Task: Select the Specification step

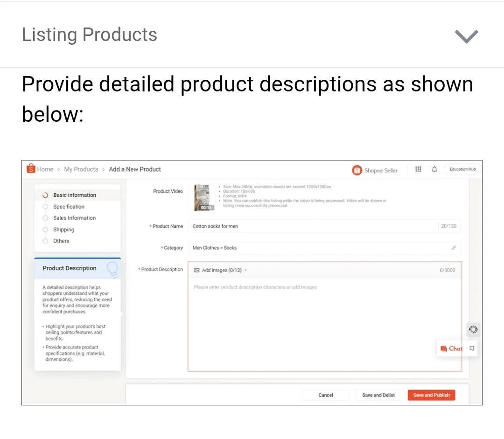Action: pyautogui.click(x=69, y=207)
